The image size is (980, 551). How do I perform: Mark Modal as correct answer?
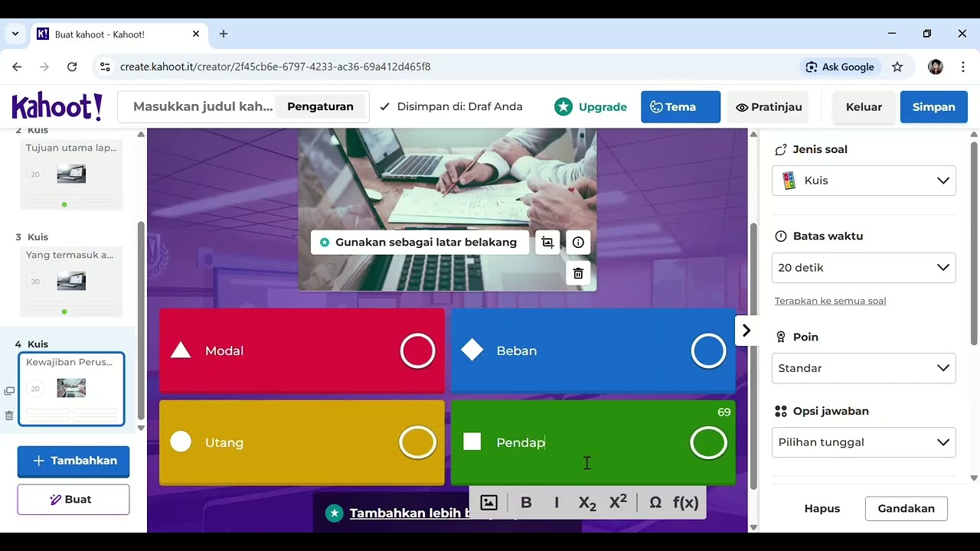point(418,350)
